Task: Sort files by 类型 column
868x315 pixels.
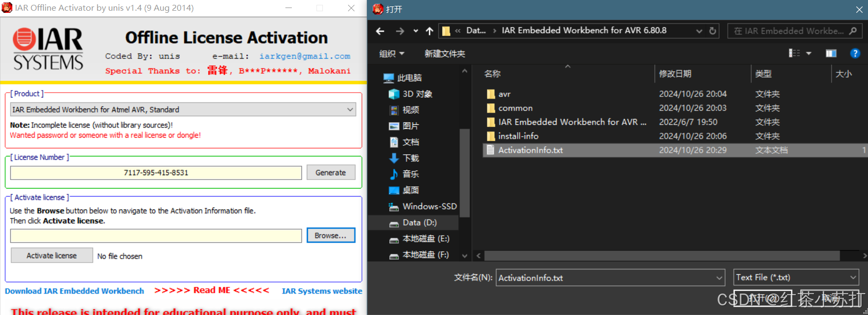Action: (764, 74)
